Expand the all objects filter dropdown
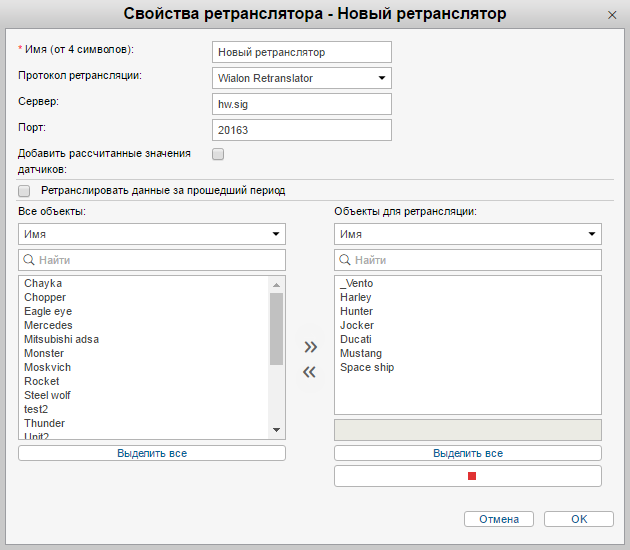630x550 pixels. (152, 234)
